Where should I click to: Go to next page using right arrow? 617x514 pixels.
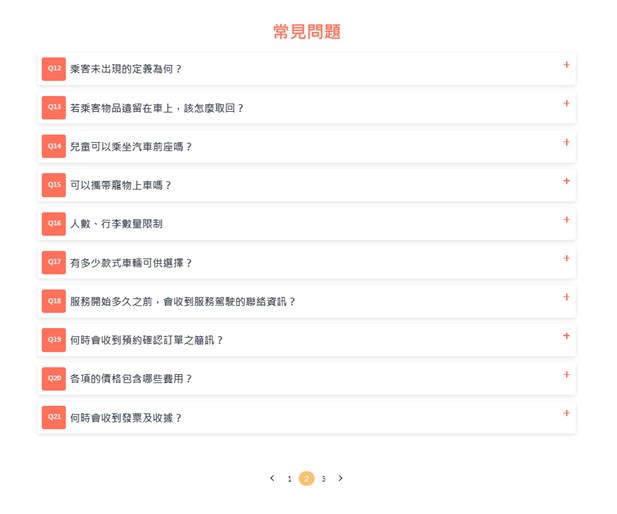click(x=340, y=478)
